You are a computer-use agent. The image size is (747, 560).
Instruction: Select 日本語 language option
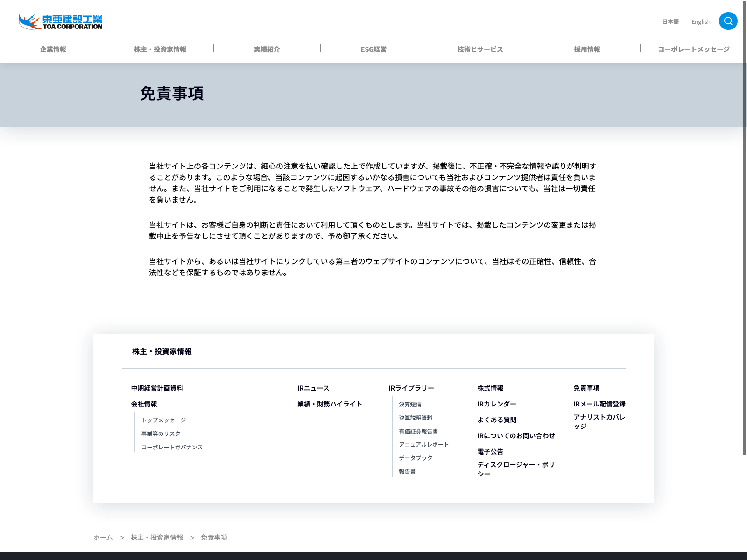670,21
